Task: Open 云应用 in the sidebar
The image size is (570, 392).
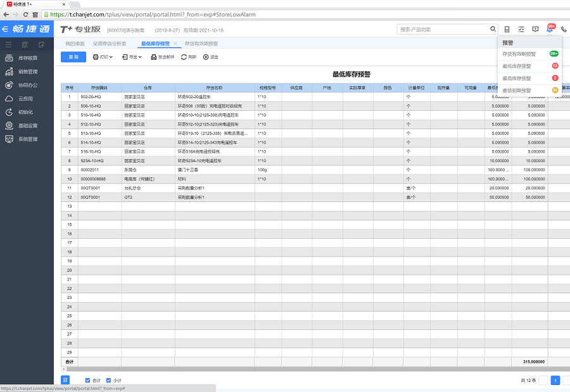Action: [x=27, y=99]
